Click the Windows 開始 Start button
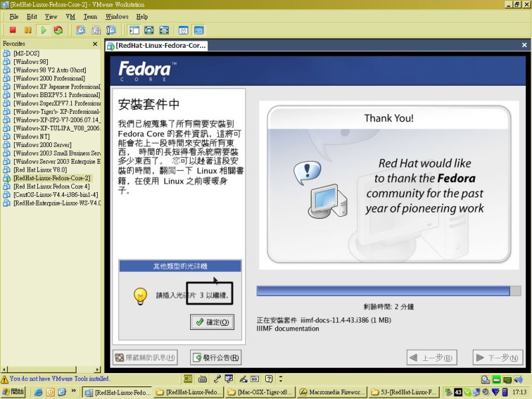532x399 pixels. tap(13, 392)
